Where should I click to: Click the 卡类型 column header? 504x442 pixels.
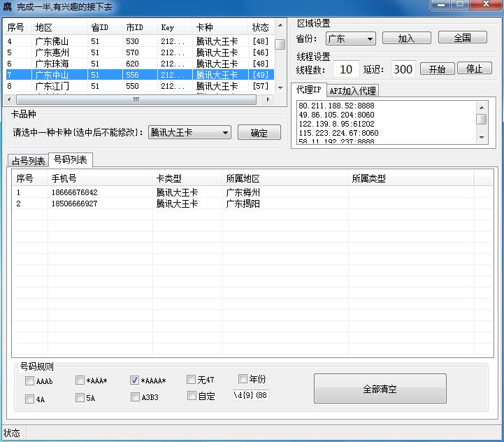click(x=188, y=178)
